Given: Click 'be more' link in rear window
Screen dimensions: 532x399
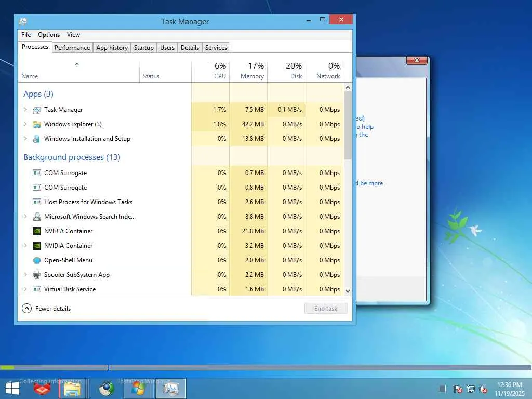Looking at the screenshot, I should pyautogui.click(x=371, y=183).
